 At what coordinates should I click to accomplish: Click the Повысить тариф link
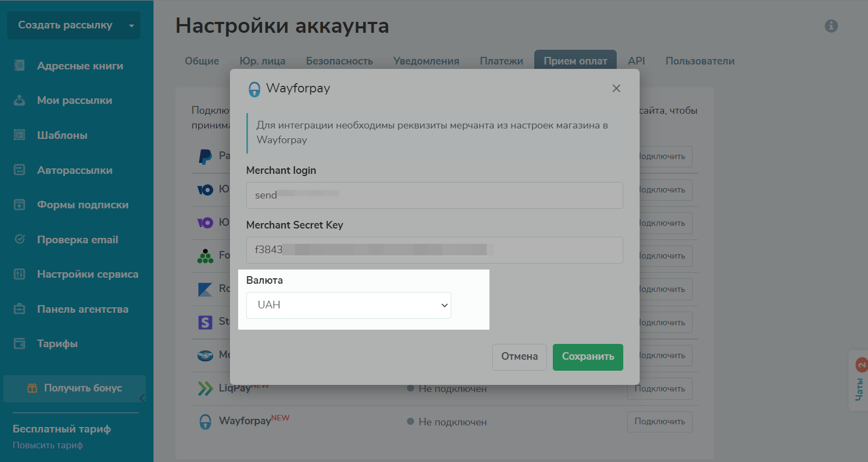48,446
